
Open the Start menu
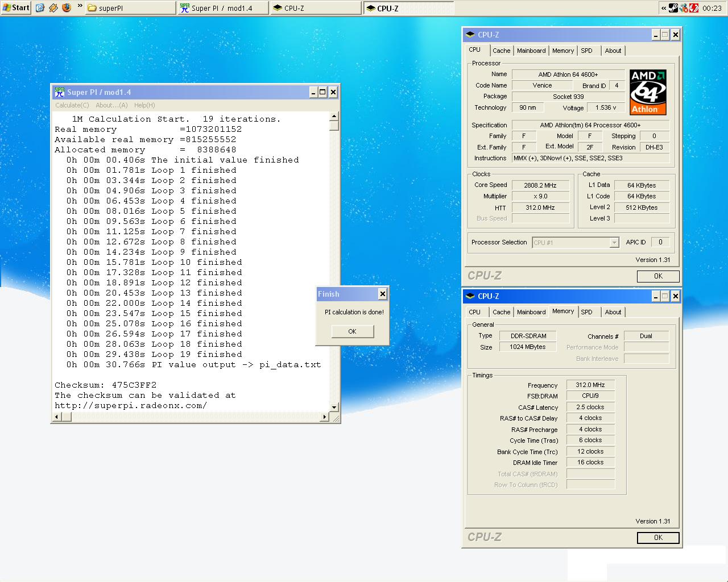click(16, 7)
